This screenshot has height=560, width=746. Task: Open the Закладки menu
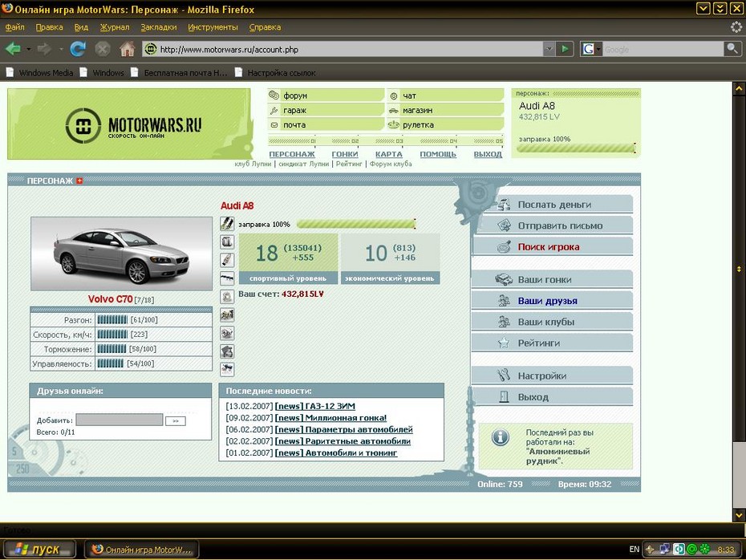pos(159,27)
